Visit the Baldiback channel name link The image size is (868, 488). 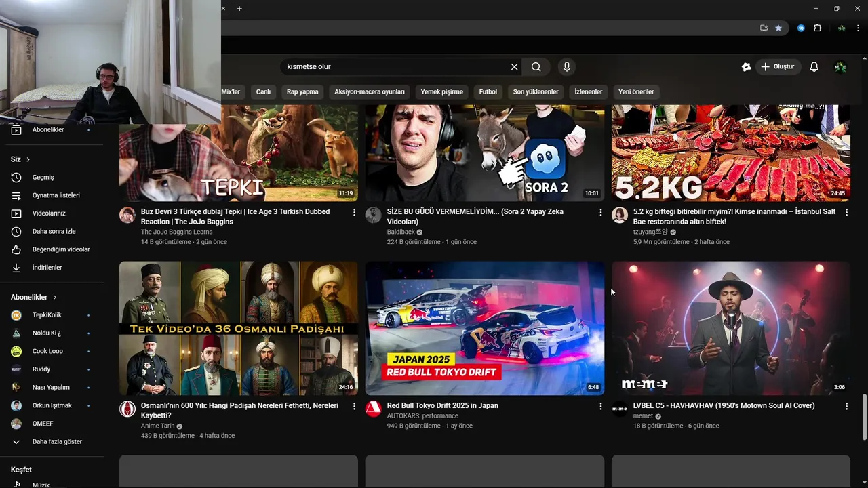[401, 232]
